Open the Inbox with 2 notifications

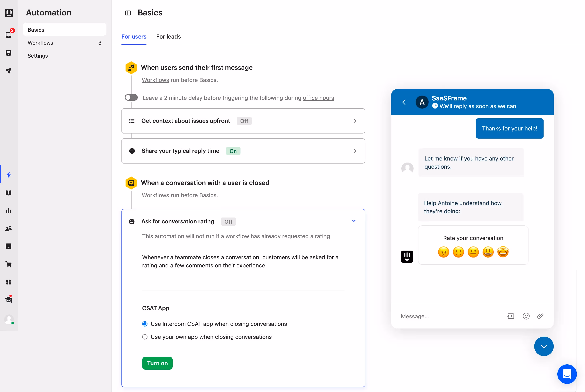point(9,34)
